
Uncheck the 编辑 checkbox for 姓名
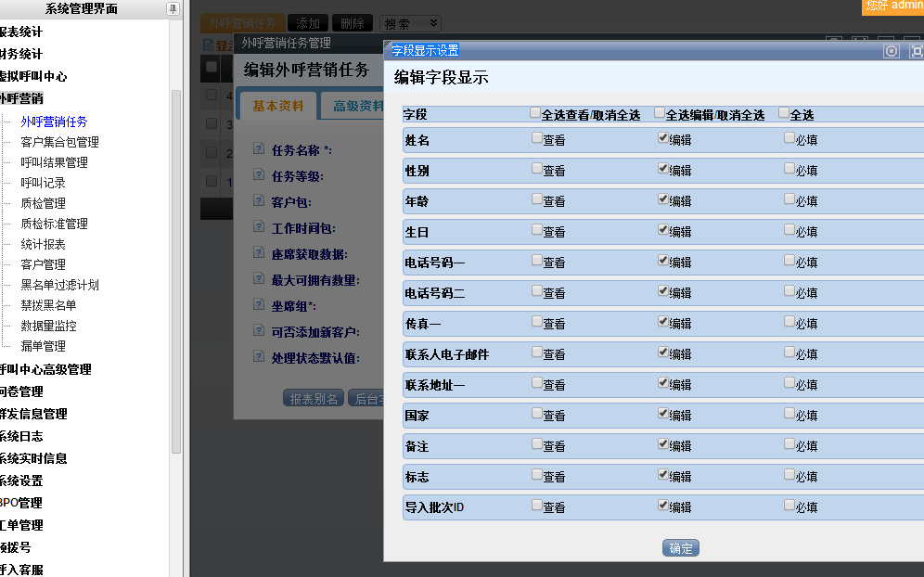coord(662,138)
